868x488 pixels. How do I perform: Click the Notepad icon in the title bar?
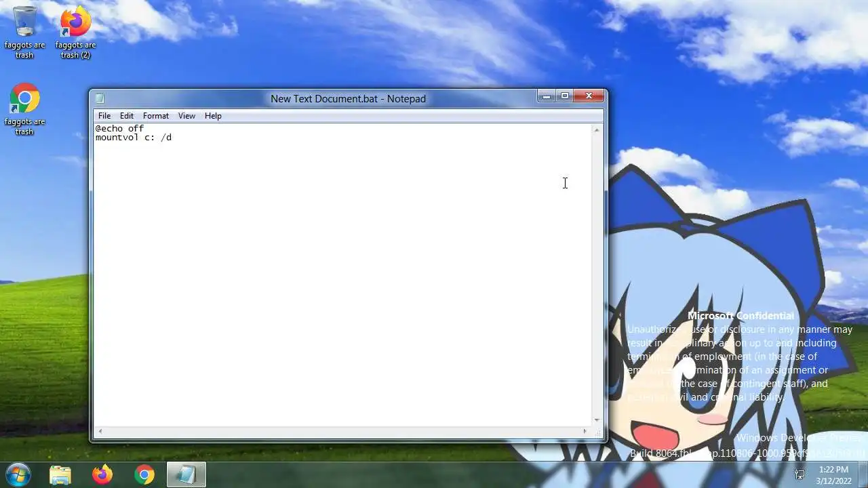pos(100,98)
